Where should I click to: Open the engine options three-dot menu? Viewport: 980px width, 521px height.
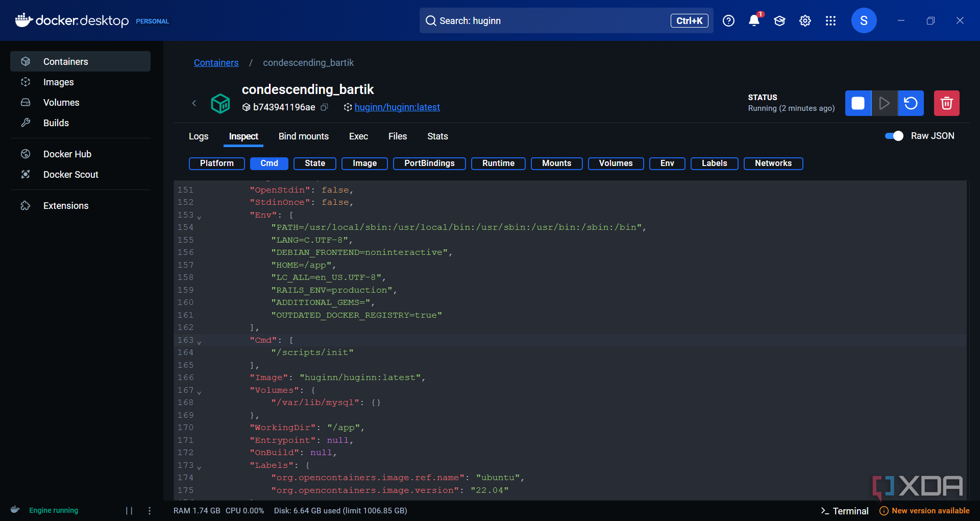[x=150, y=511]
